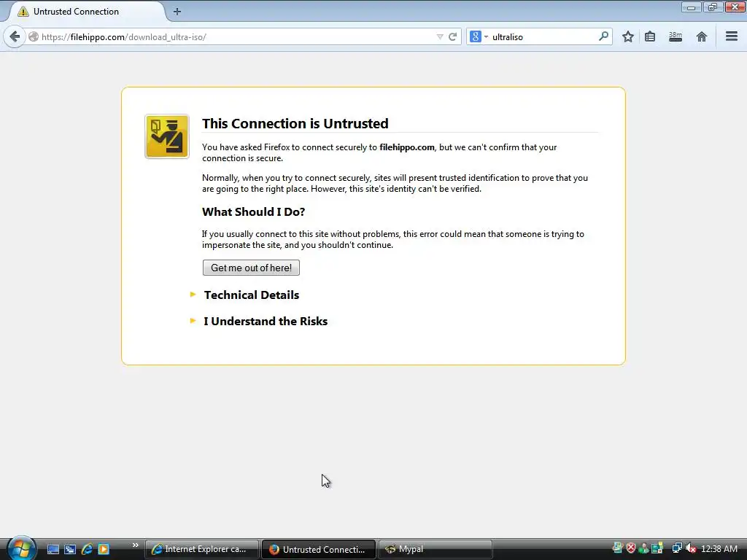The image size is (747, 560).
Task: Expand quick launch overflow chevron
Action: pyautogui.click(x=135, y=545)
